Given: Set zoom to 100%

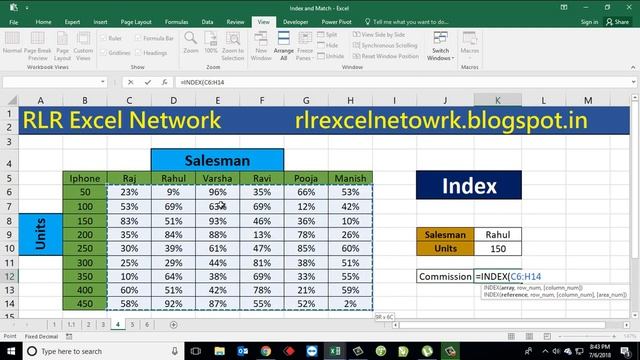Looking at the screenshot, I should click(211, 42).
